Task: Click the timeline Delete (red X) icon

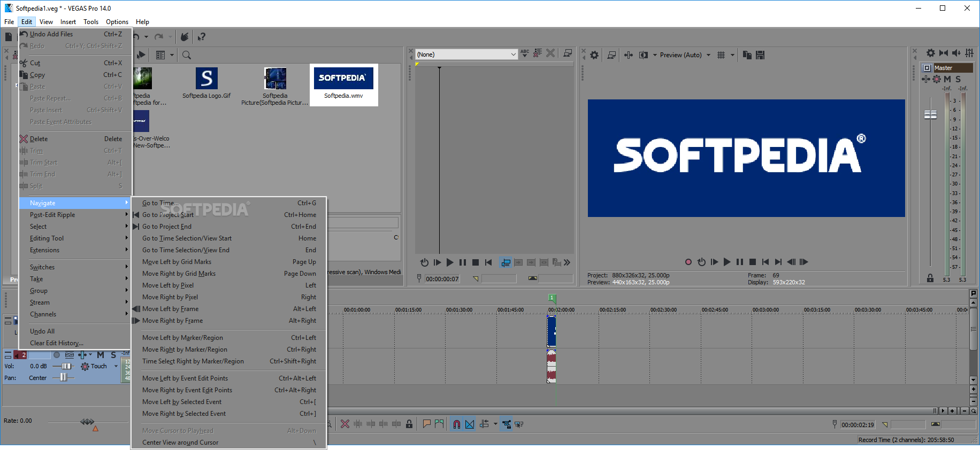Action: 345,424
